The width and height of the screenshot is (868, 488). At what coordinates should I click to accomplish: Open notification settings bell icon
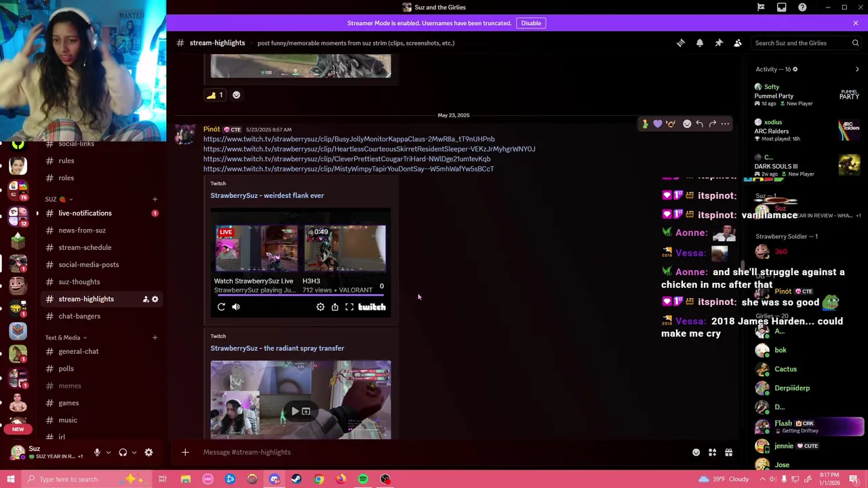(700, 43)
